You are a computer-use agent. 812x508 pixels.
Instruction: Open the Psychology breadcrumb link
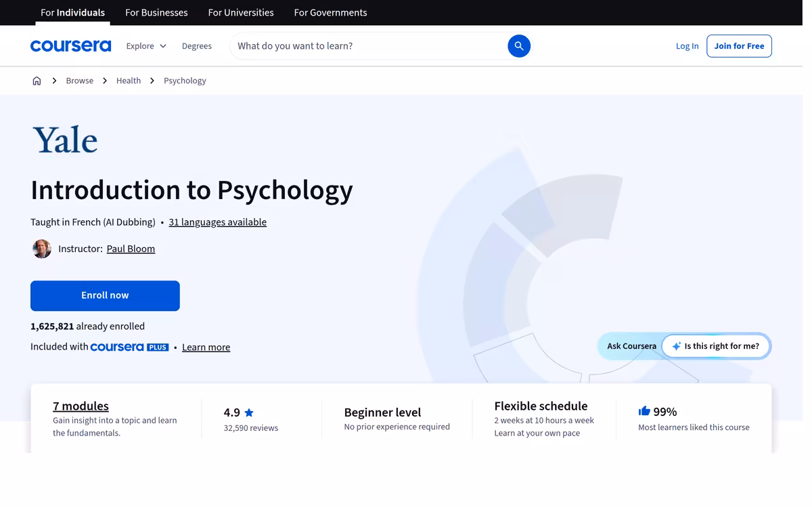coord(185,81)
